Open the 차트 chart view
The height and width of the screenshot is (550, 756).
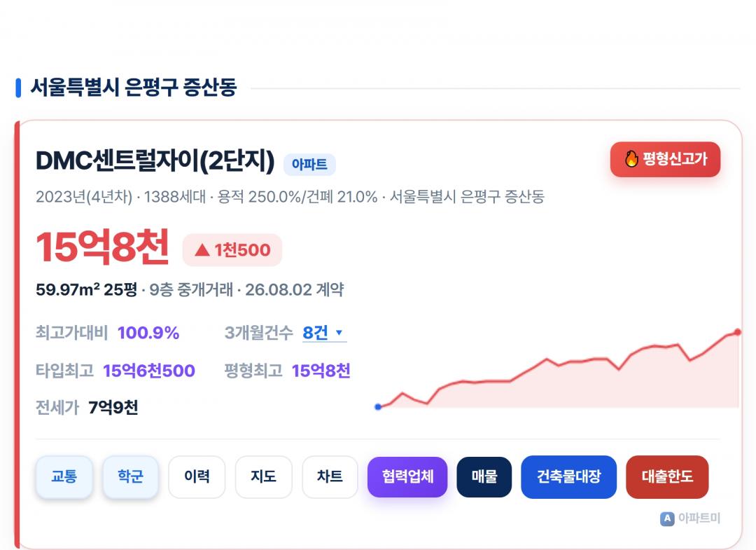(330, 476)
